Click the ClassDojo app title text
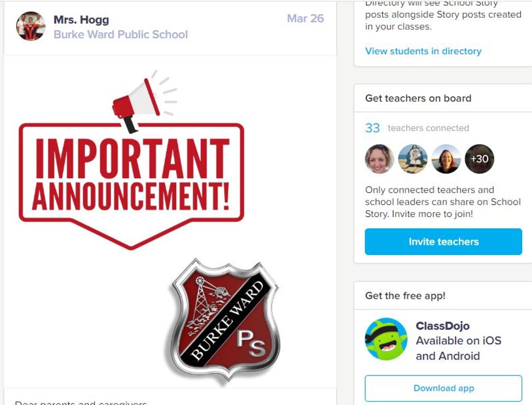The height and width of the screenshot is (405, 532). (442, 326)
